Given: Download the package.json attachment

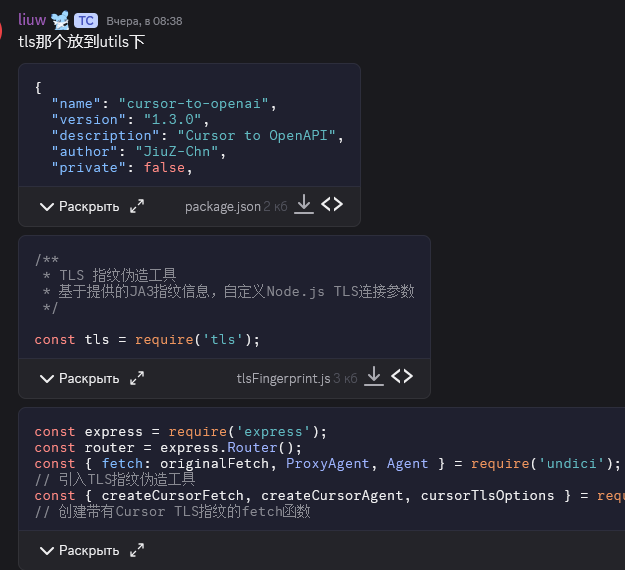Looking at the screenshot, I should point(304,205).
